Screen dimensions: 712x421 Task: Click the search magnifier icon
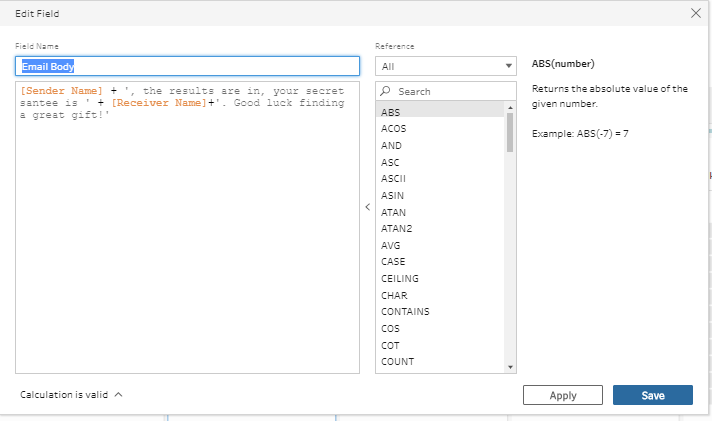click(386, 91)
